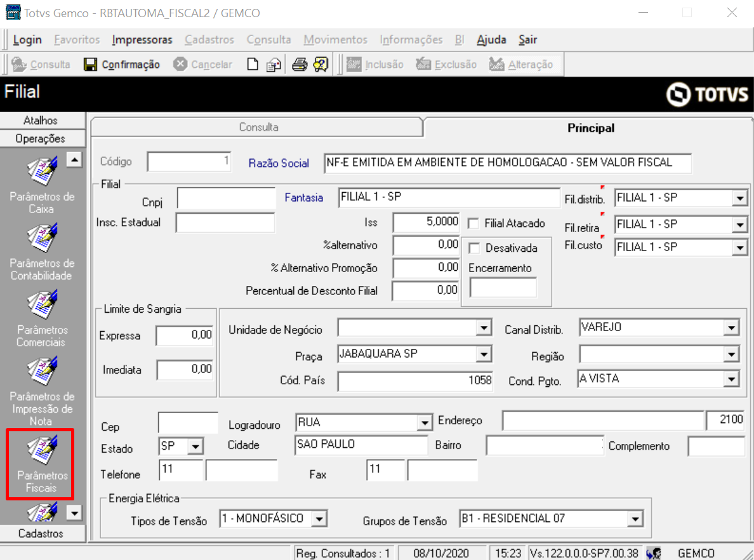The height and width of the screenshot is (560, 754).
Task: Open the Impressoras menu
Action: (x=142, y=39)
